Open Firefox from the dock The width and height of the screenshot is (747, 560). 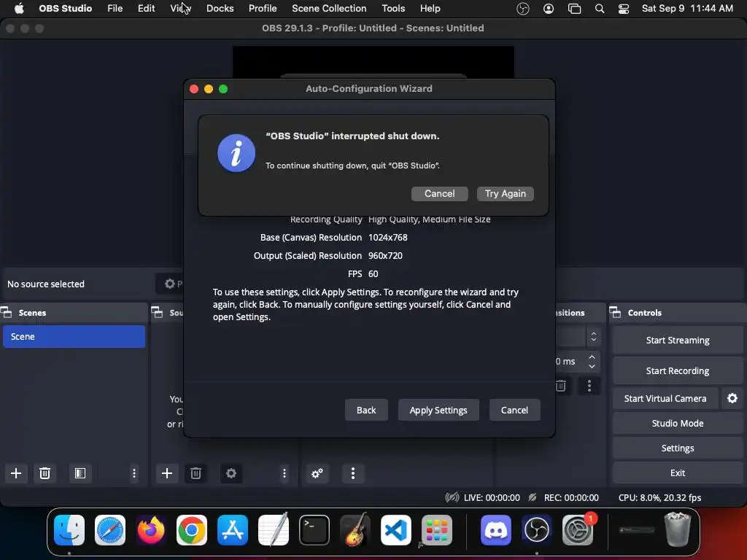[x=151, y=530]
